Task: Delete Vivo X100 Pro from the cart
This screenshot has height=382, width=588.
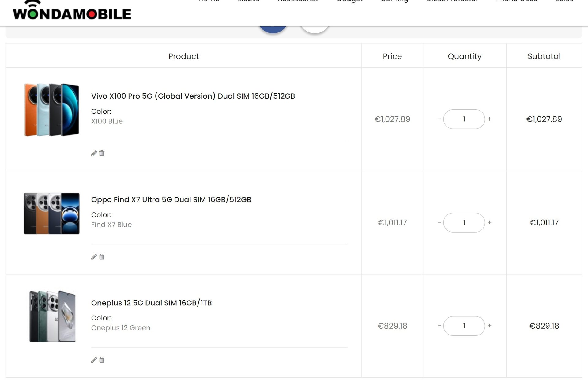Action: pos(102,153)
